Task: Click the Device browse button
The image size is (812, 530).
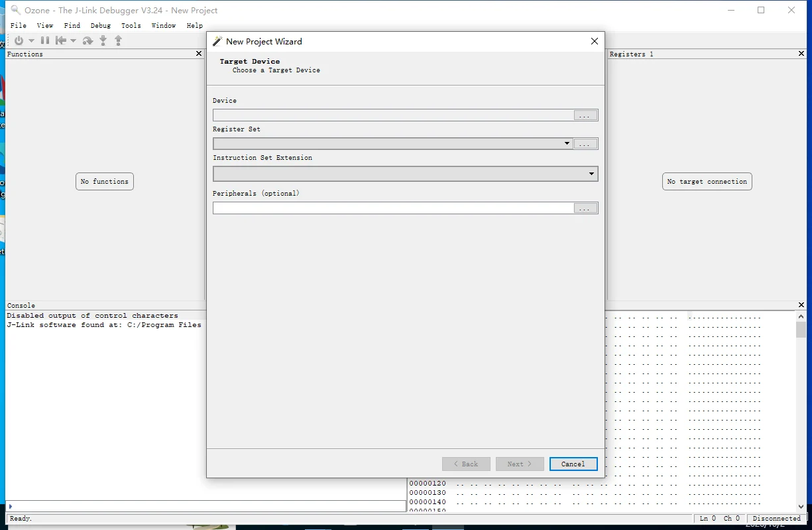Action: (x=585, y=115)
